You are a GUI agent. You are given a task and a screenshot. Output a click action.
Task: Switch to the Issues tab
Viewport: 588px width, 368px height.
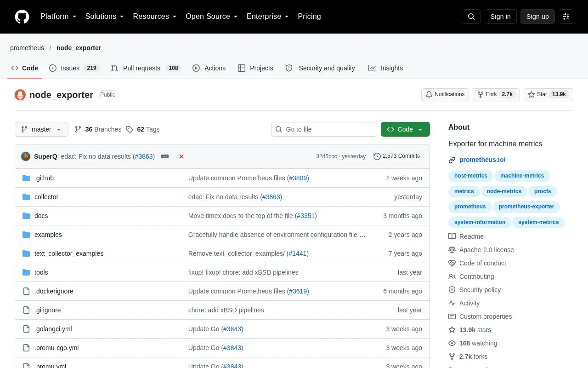tap(73, 68)
